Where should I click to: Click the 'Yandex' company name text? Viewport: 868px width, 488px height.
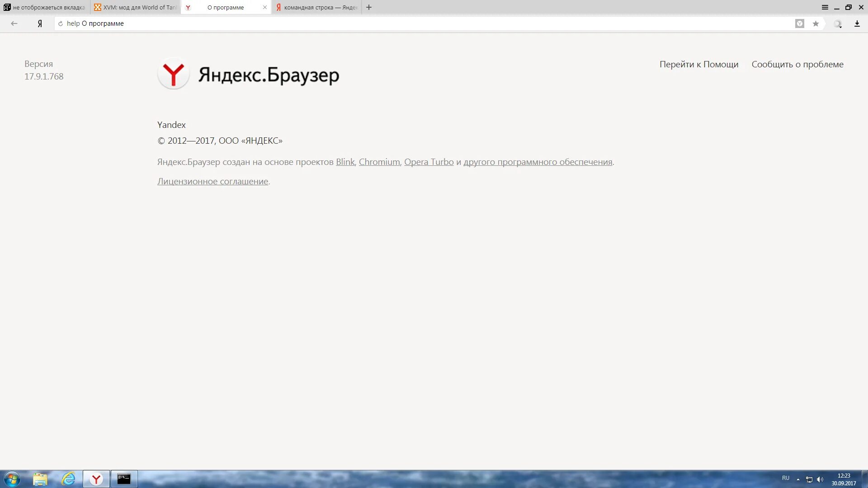click(x=171, y=125)
